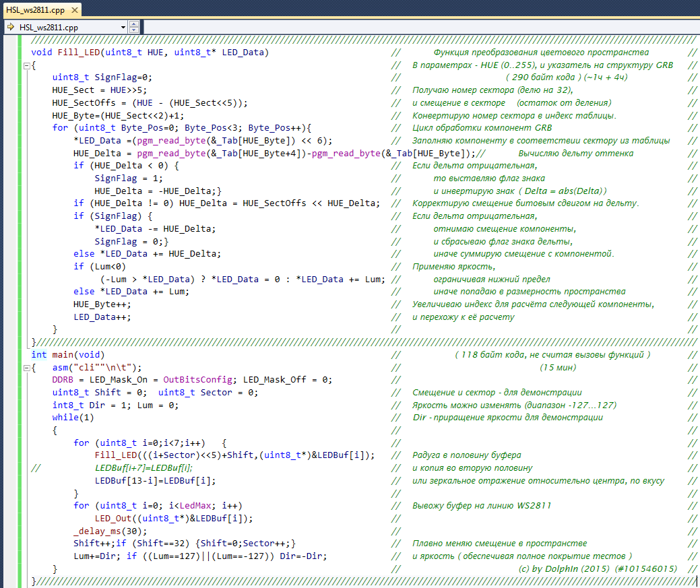This screenshot has width=700, height=588.
Task: Click the yellow arrow icon beside HSL_ws2811.cpp
Action: [x=11, y=27]
